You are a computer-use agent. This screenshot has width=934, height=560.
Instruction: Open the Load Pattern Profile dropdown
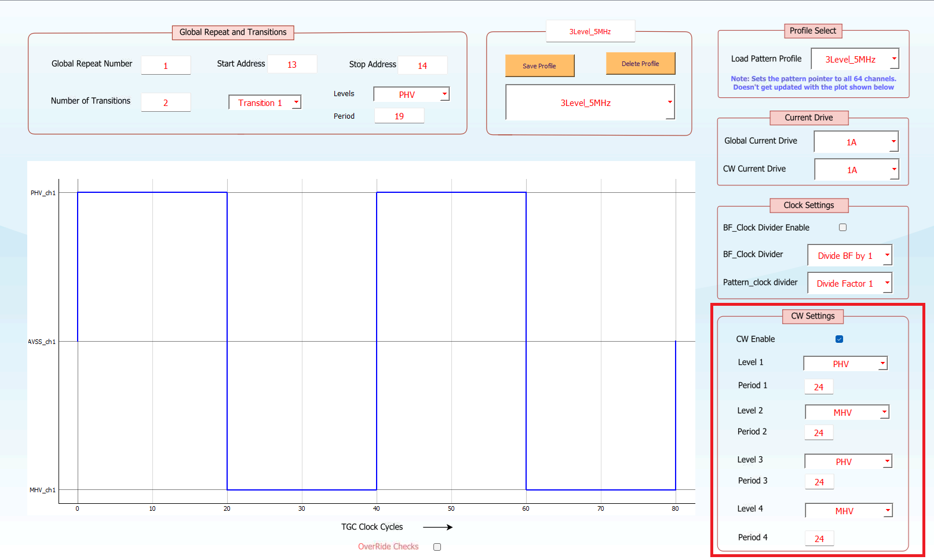pyautogui.click(x=855, y=59)
